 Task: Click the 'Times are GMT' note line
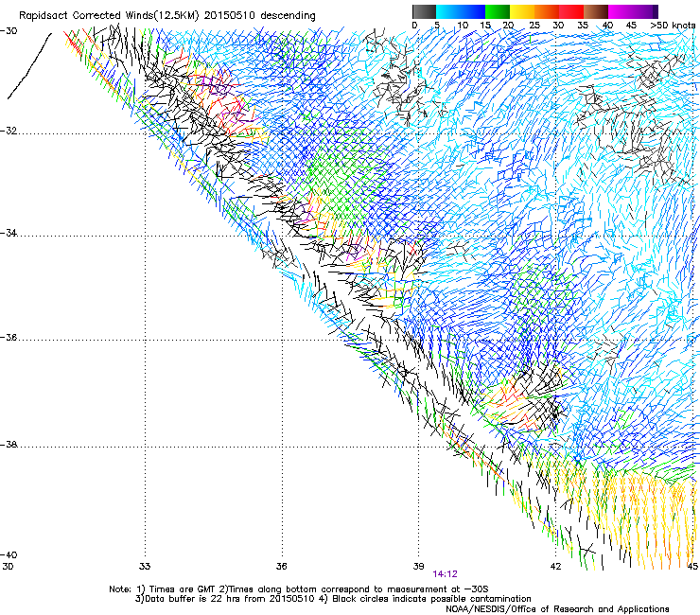point(299,589)
